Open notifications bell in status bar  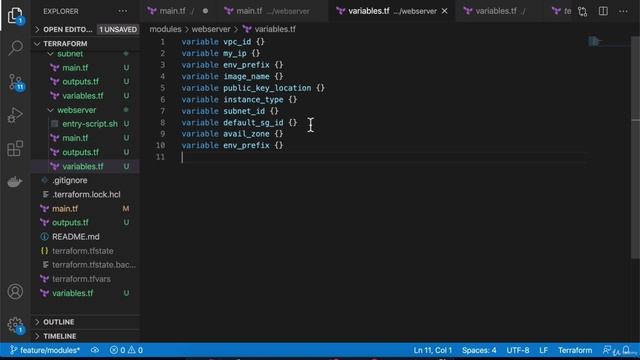coord(627,350)
